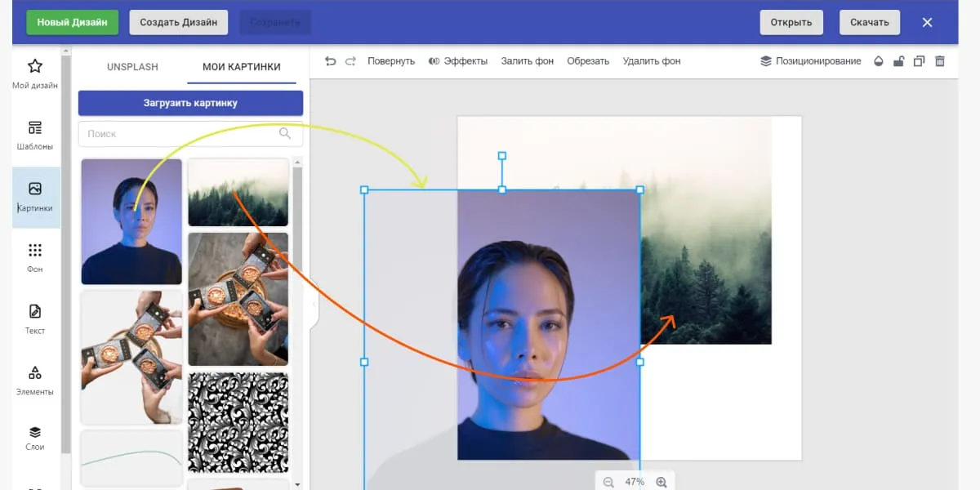Image resolution: width=980 pixels, height=490 pixels.
Task: Click Залить фон in toolbar
Action: (x=527, y=61)
